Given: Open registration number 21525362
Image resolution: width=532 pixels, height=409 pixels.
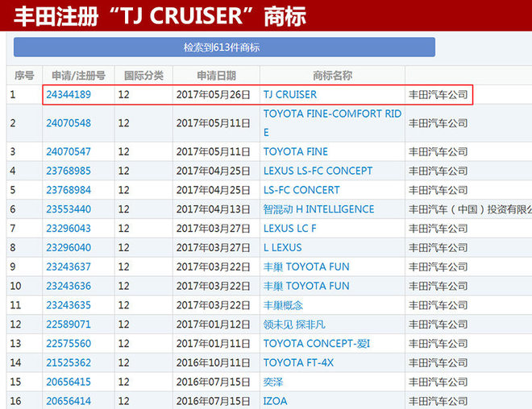Looking at the screenshot, I should click(x=69, y=363).
